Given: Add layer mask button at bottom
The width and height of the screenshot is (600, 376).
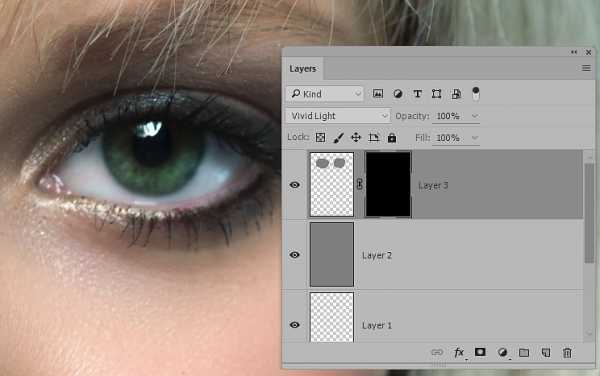Looking at the screenshot, I should [480, 352].
